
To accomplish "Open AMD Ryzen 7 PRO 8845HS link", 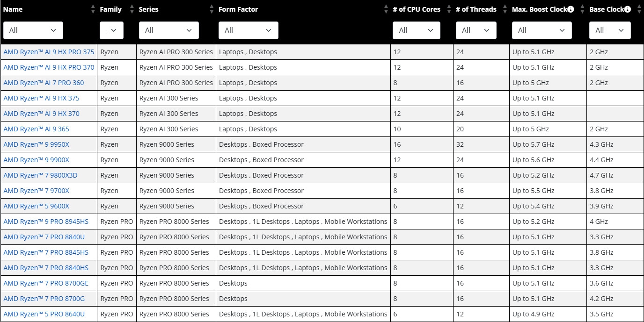I will [46, 252].
